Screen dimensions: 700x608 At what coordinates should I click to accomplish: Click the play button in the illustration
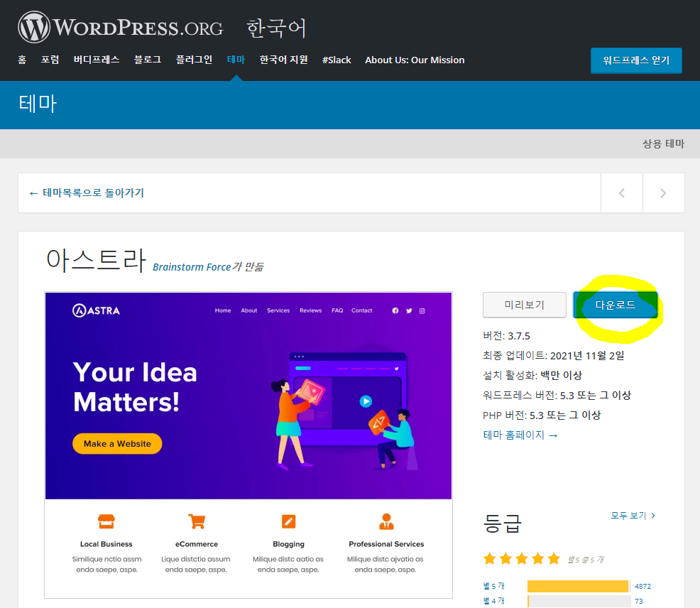point(366,401)
